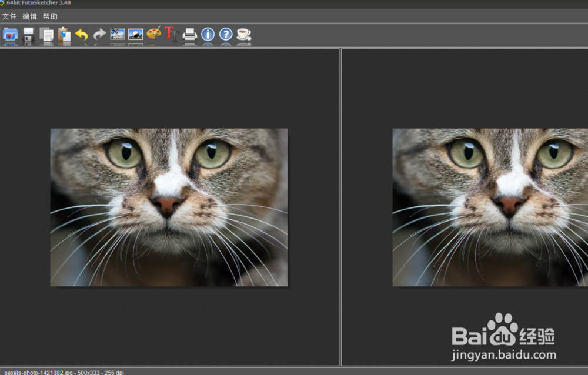Print the picture with the printer icon

(190, 35)
